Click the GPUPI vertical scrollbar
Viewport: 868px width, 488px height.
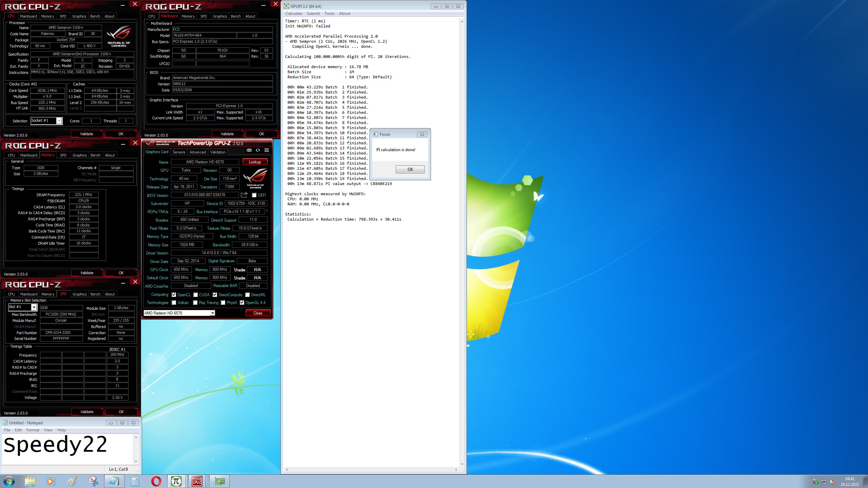(x=462, y=242)
